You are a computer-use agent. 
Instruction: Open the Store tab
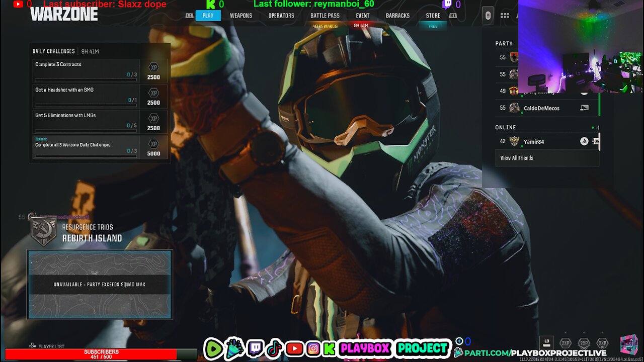(x=433, y=16)
